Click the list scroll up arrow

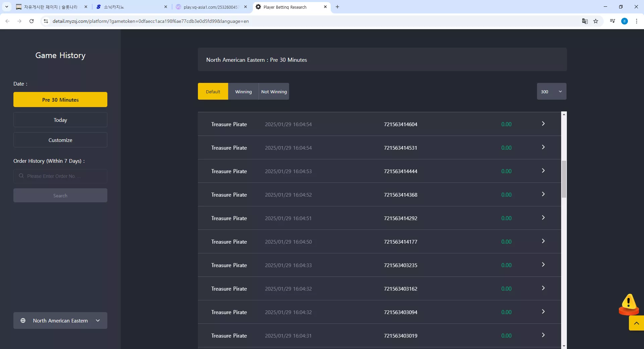[x=564, y=114]
